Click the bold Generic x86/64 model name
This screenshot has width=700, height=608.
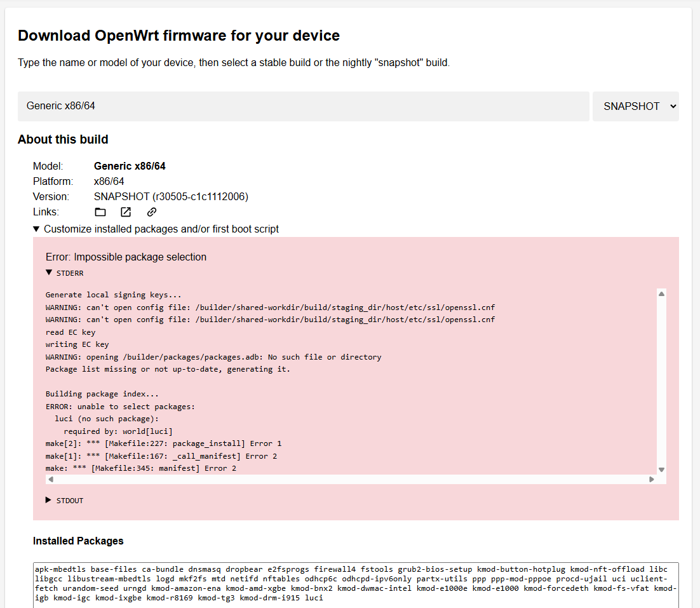(x=130, y=166)
